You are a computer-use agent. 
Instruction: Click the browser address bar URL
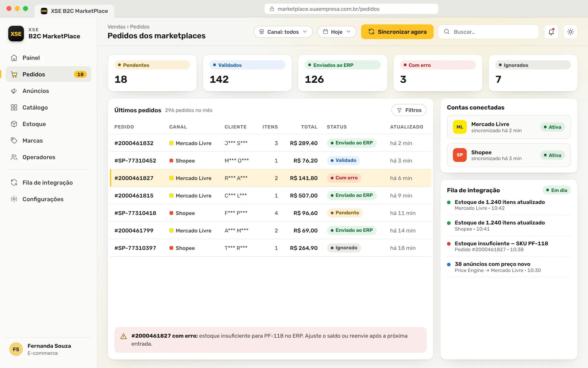pos(351,9)
